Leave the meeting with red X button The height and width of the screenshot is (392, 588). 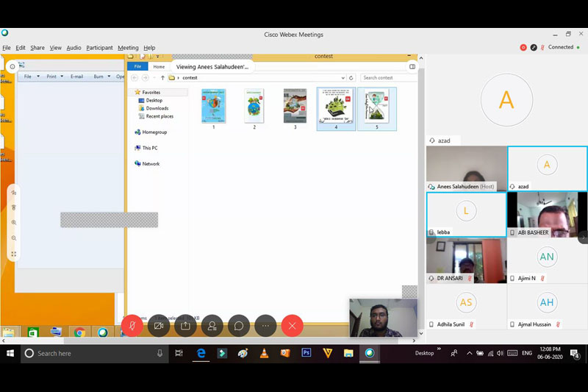pos(292,325)
